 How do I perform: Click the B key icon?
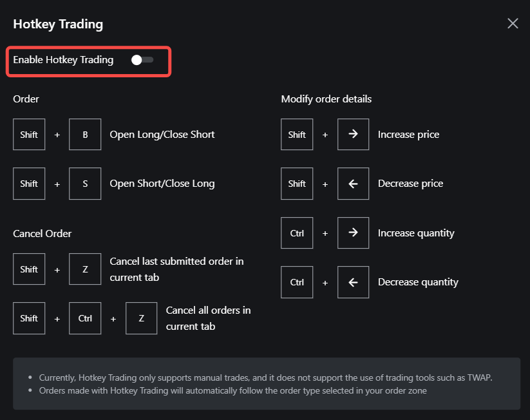click(x=85, y=135)
